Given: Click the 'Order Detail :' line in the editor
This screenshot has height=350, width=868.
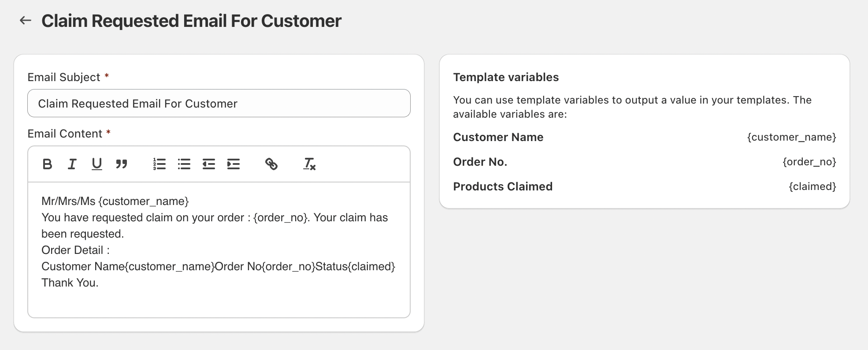Looking at the screenshot, I should pos(75,250).
